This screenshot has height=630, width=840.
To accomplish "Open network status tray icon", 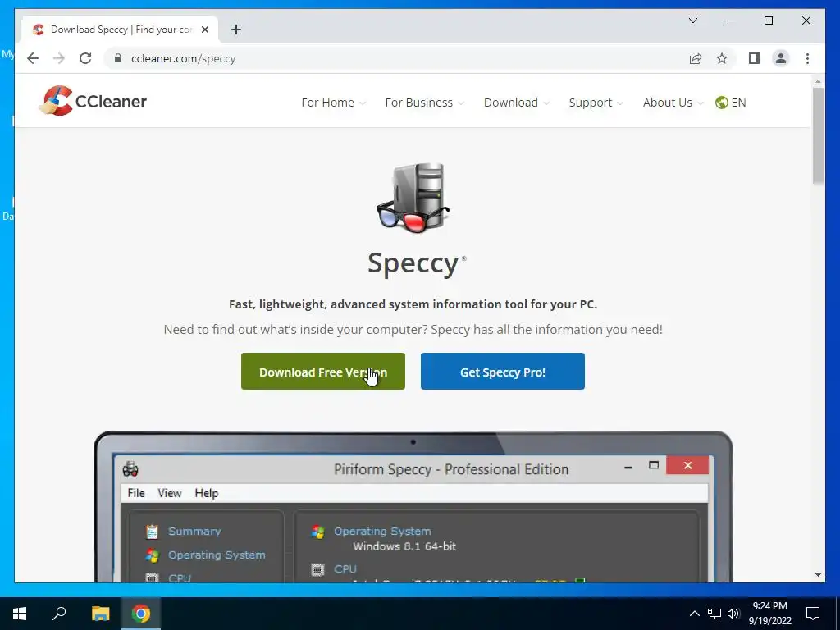I will pos(714,614).
